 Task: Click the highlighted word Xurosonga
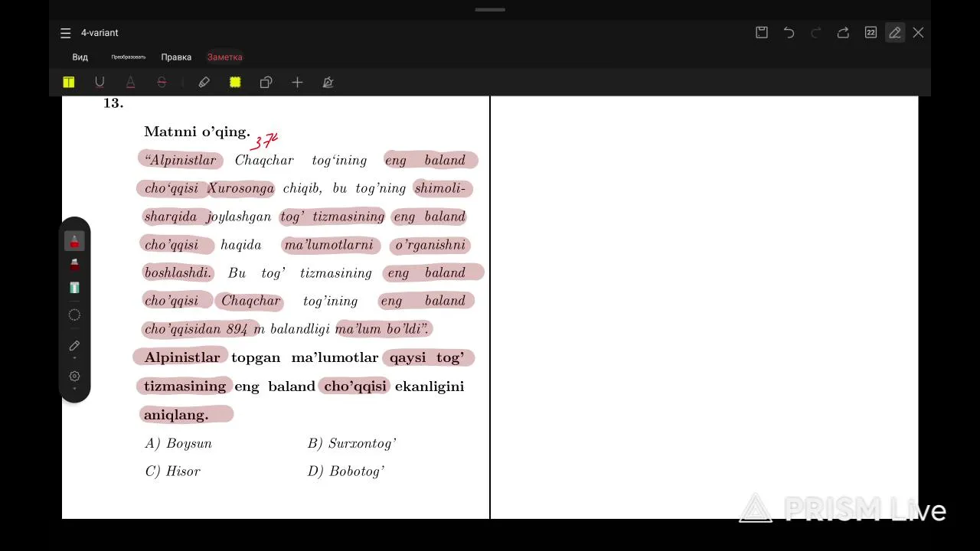pyautogui.click(x=240, y=188)
